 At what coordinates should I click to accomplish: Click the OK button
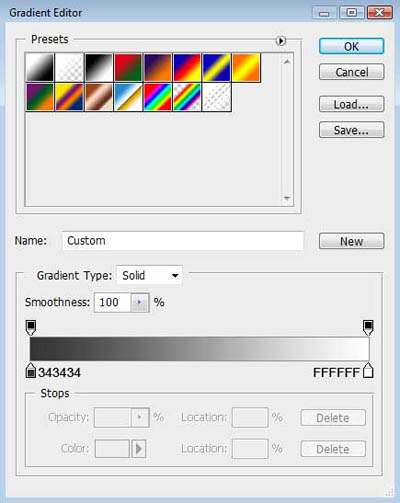coord(351,46)
